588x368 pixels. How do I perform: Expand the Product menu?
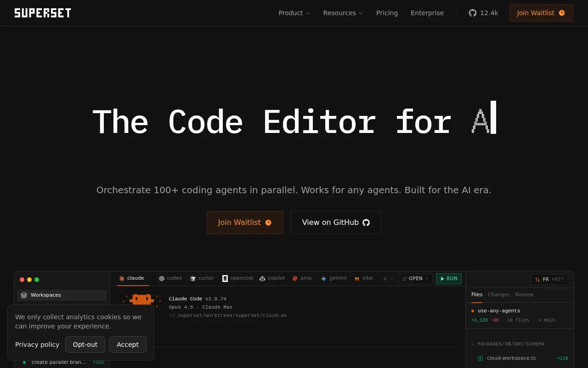[x=294, y=13]
